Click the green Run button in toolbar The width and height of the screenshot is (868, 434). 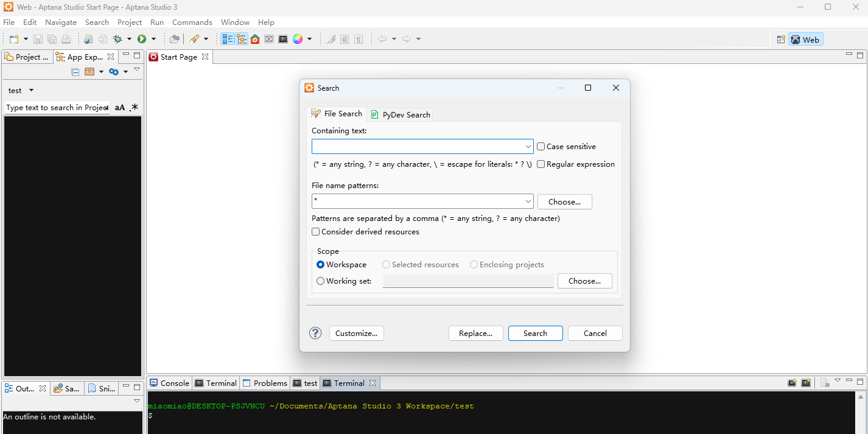[x=142, y=39]
